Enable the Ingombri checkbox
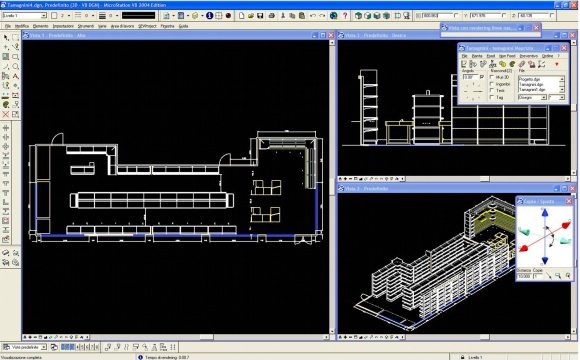Image resolution: width=580 pixels, height=360 pixels. [492, 84]
